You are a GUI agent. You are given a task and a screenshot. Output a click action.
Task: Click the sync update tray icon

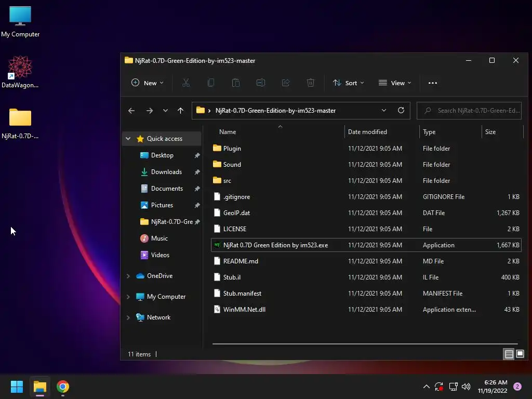[438, 387]
